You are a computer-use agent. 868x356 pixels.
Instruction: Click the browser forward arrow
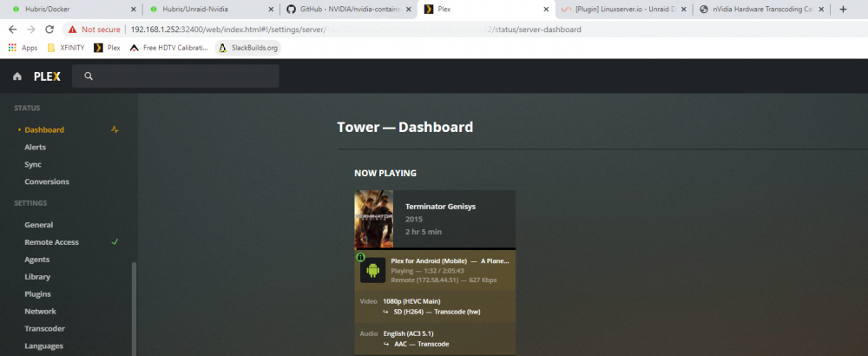click(31, 30)
